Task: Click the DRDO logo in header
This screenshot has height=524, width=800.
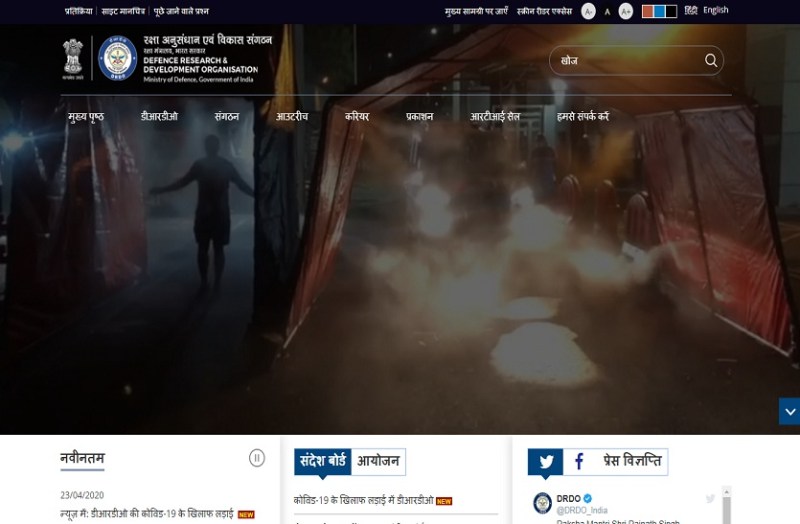Action: point(117,58)
